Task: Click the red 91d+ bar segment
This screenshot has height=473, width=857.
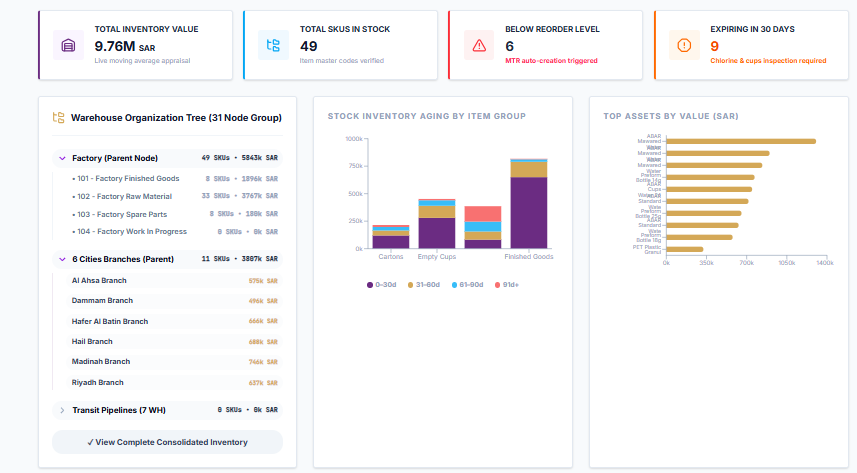Action: point(483,214)
